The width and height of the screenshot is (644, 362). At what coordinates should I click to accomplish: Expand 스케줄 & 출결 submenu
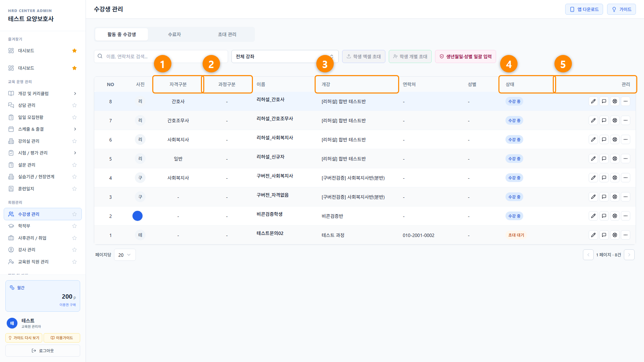pyautogui.click(x=75, y=129)
